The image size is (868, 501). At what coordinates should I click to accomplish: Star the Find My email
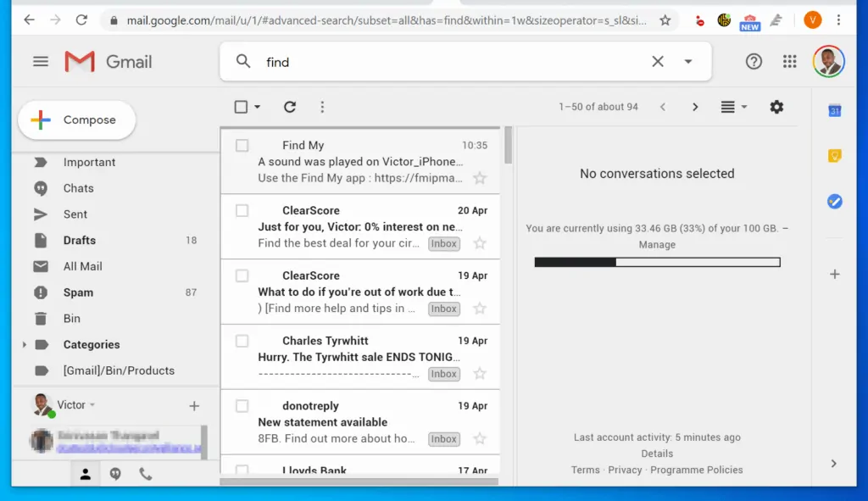(x=480, y=178)
